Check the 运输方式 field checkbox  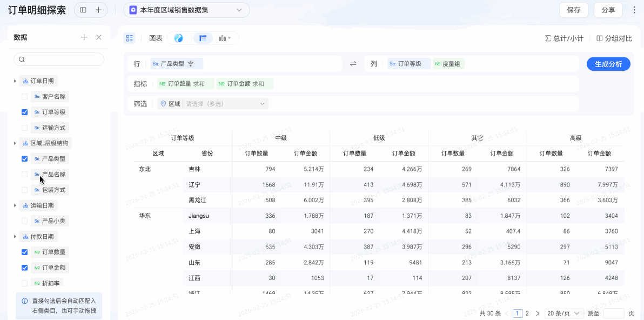[25, 128]
